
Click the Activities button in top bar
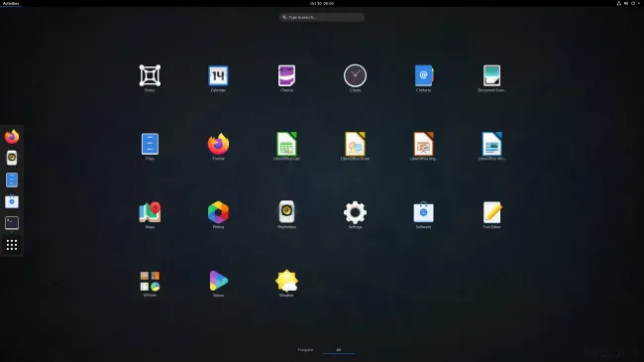(x=11, y=3)
